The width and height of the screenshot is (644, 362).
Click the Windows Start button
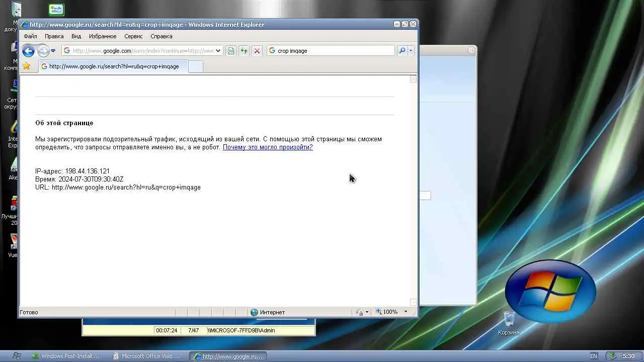point(17,356)
